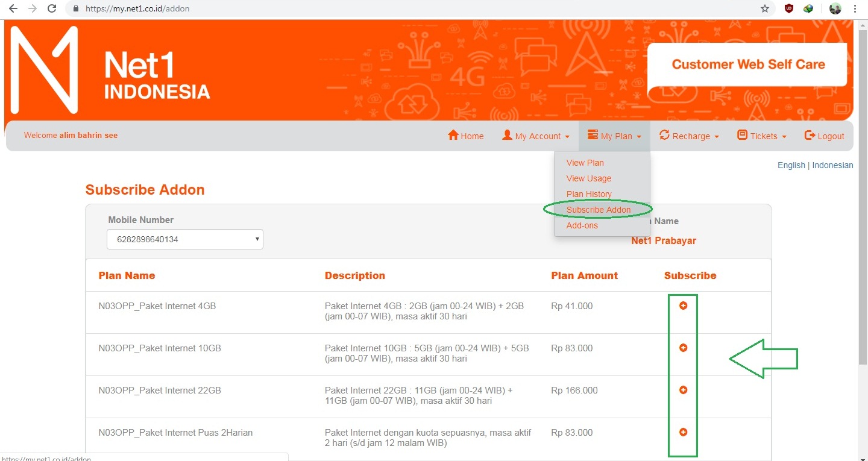
Task: Click the Subscribe column header
Action: coord(690,275)
